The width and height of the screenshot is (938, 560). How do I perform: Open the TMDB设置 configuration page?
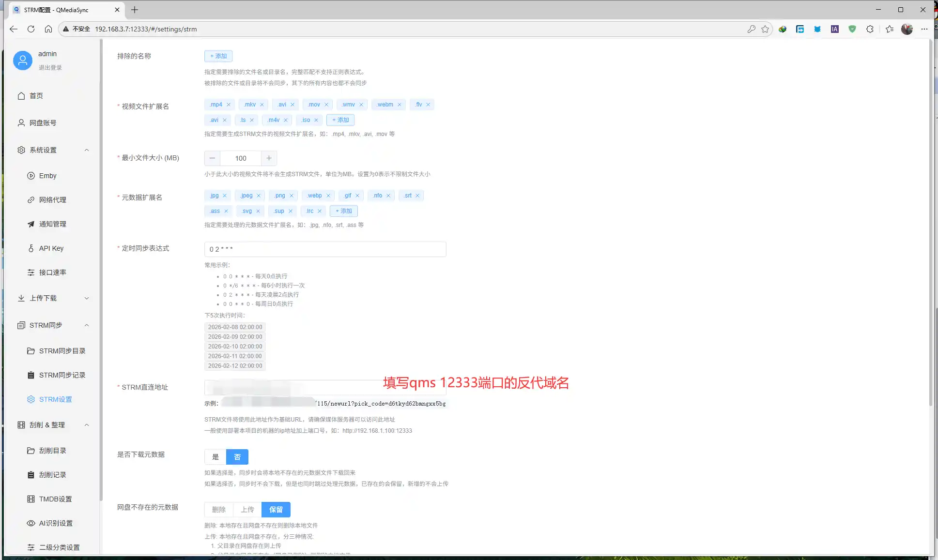pos(55,499)
